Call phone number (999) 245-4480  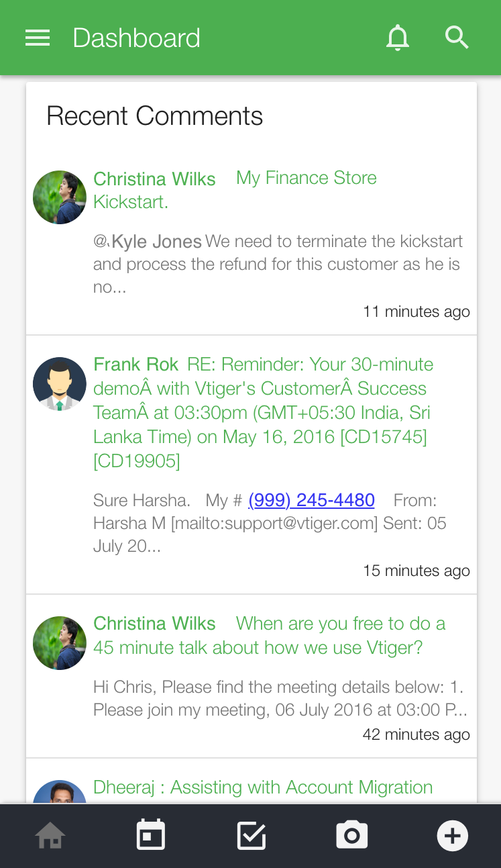tap(311, 500)
